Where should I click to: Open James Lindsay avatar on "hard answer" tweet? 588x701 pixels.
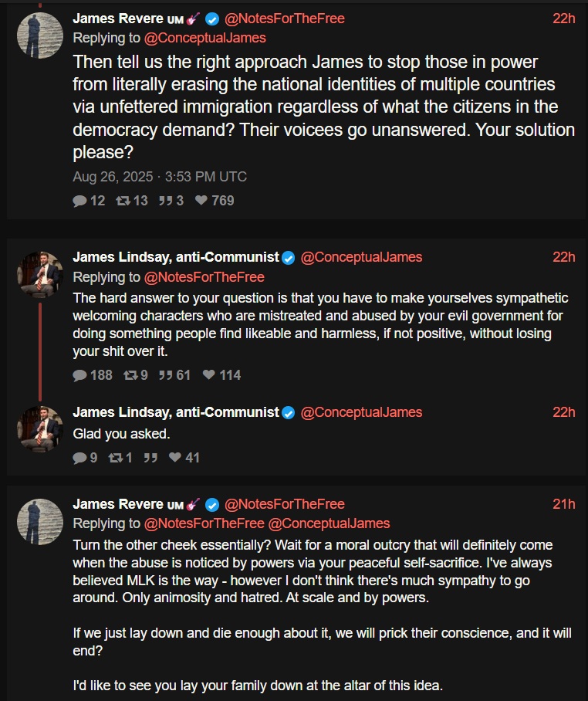40,274
